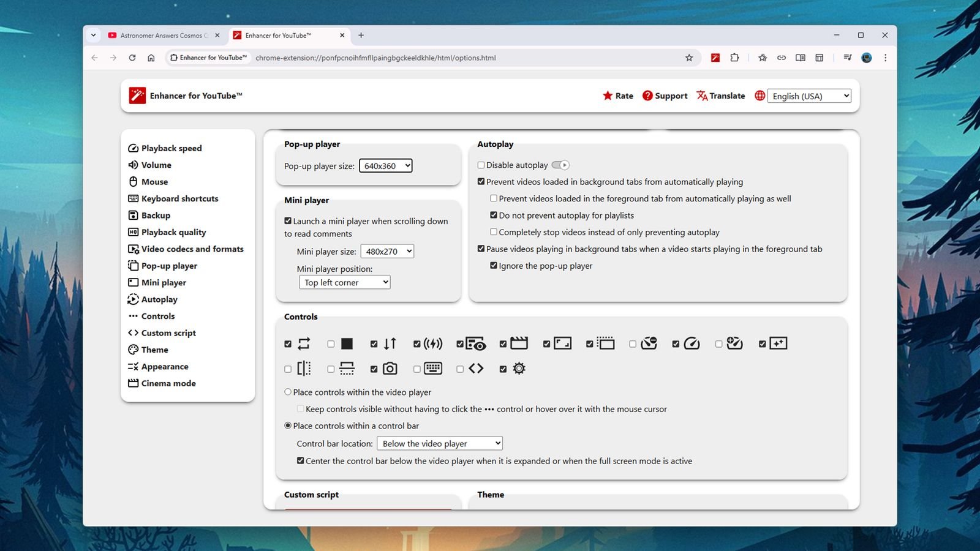Image resolution: width=980 pixels, height=551 pixels.
Task: Click the Translate link
Action: coord(721,96)
